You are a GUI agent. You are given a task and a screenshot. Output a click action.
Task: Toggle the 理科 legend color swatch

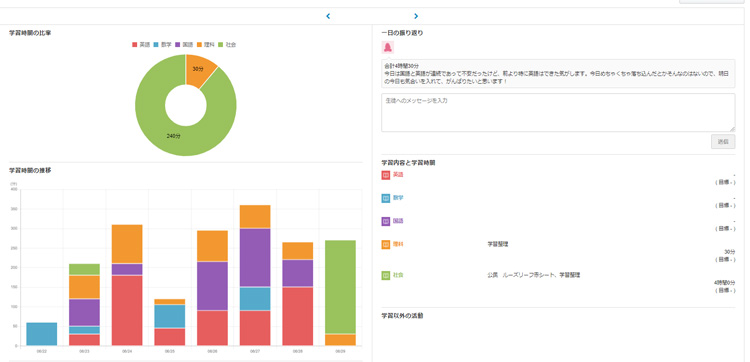tap(199, 44)
